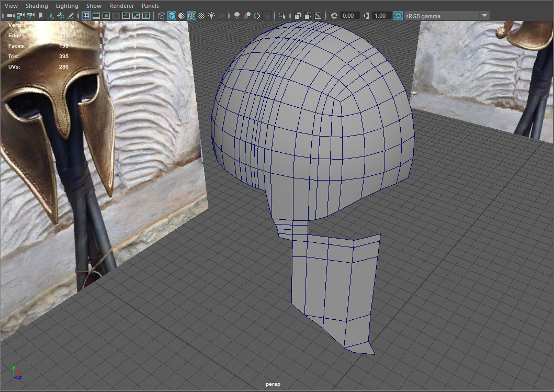Click the XYZ axis orientation gizmo
The width and height of the screenshot is (554, 392).
[x=16, y=374]
